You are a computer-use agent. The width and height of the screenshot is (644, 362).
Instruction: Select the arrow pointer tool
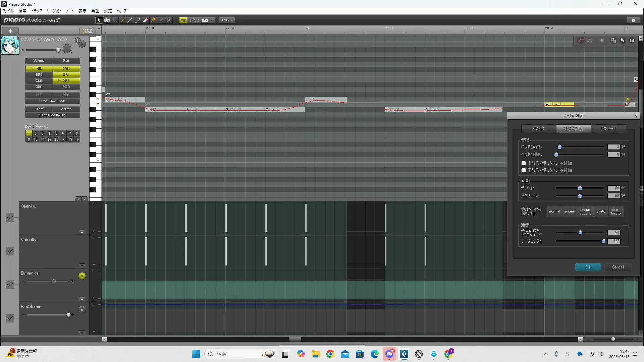[99, 20]
